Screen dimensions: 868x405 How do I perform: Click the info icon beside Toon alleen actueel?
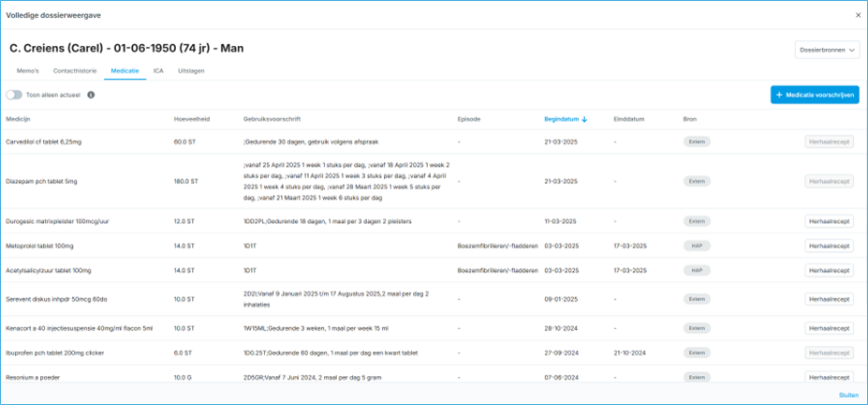pyautogui.click(x=91, y=95)
